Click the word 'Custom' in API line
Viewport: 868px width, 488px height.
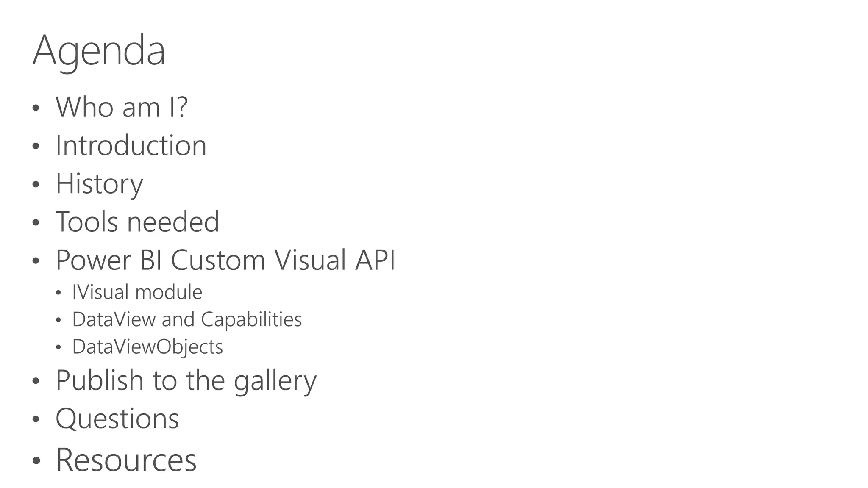[218, 260]
